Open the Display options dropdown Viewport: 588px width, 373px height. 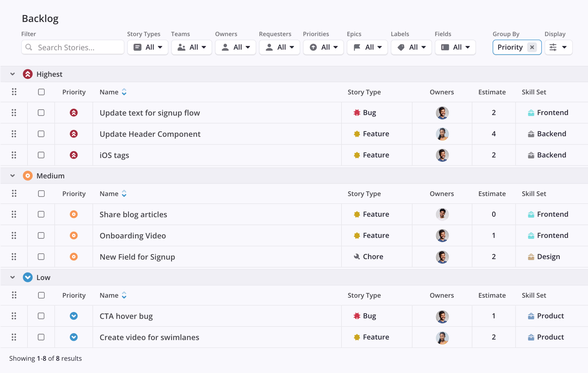[559, 47]
